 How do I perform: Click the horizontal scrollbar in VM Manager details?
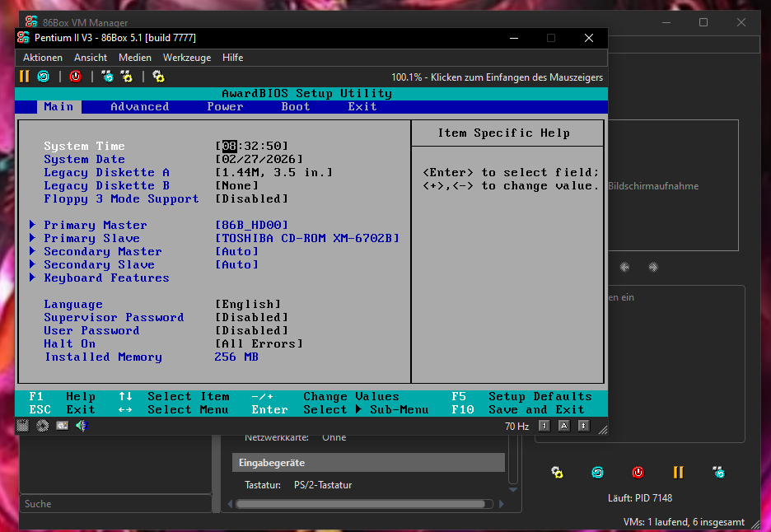coord(364,504)
